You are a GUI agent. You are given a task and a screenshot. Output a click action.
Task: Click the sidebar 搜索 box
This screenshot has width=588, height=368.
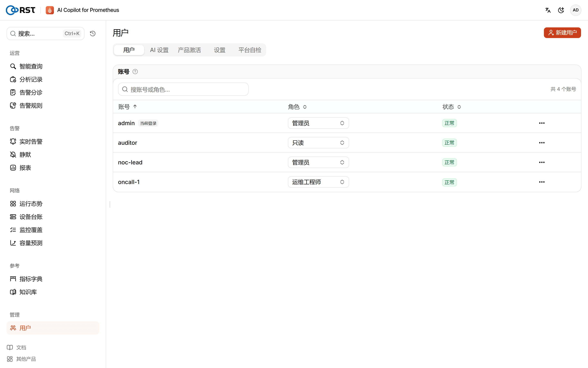pyautogui.click(x=46, y=33)
